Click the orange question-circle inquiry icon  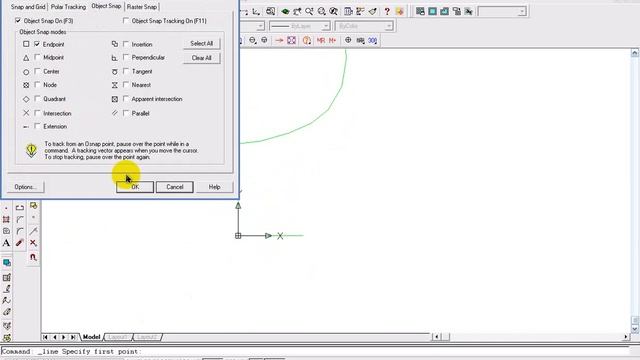(307, 40)
